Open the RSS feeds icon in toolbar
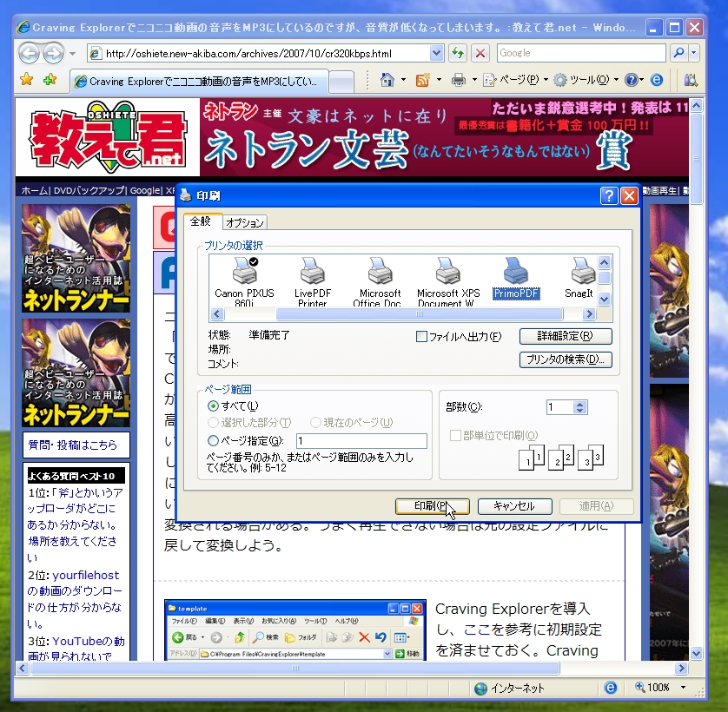Viewport: 728px width, 712px height. point(422,80)
